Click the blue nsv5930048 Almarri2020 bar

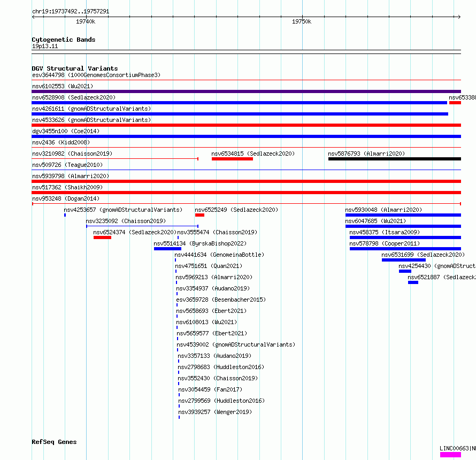click(x=403, y=215)
